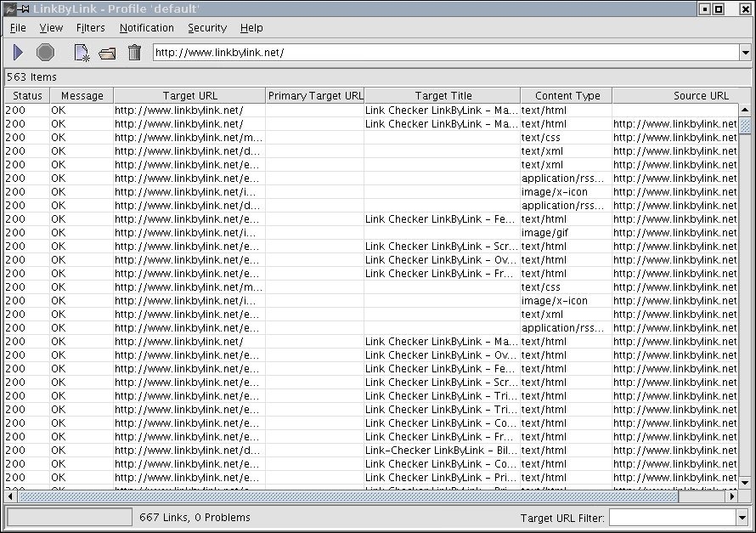This screenshot has height=533, width=756.
Task: Click the open folder toolbar icon
Action: tap(107, 53)
